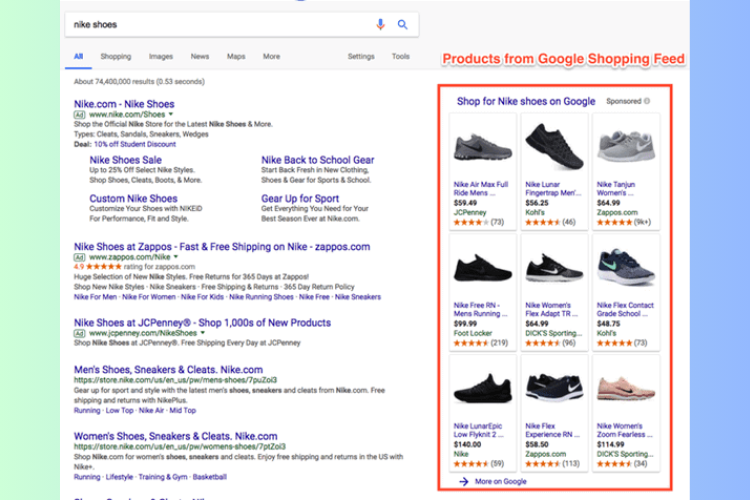The width and height of the screenshot is (750, 500).
Task: Click Nike Tanjun Women's product title
Action: click(616, 189)
